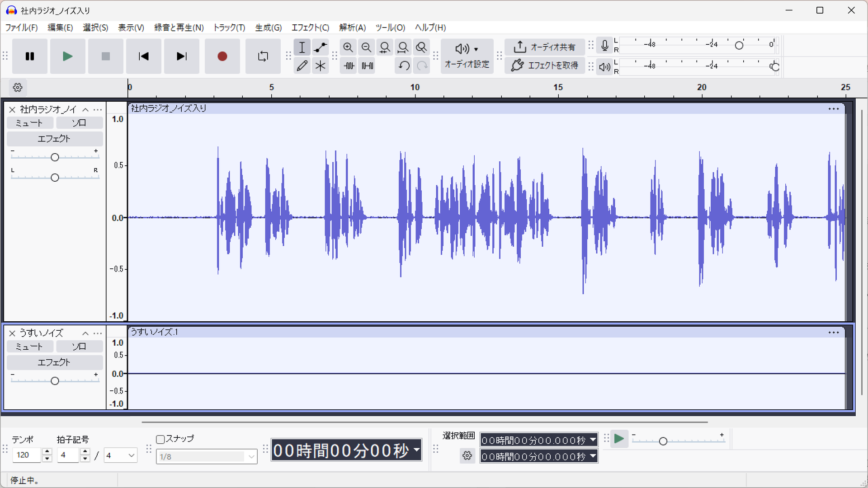This screenshot has height=488, width=868.
Task: Click the microphone record meter icon
Action: [604, 45]
